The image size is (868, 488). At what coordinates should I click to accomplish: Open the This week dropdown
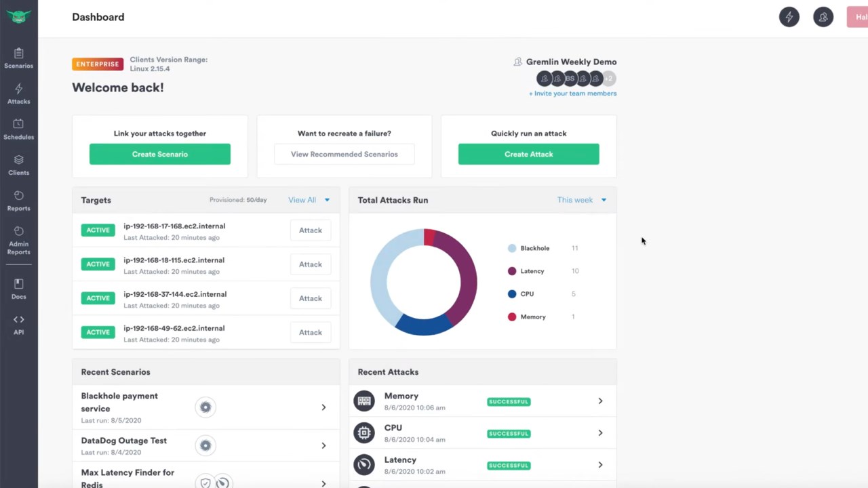point(582,200)
